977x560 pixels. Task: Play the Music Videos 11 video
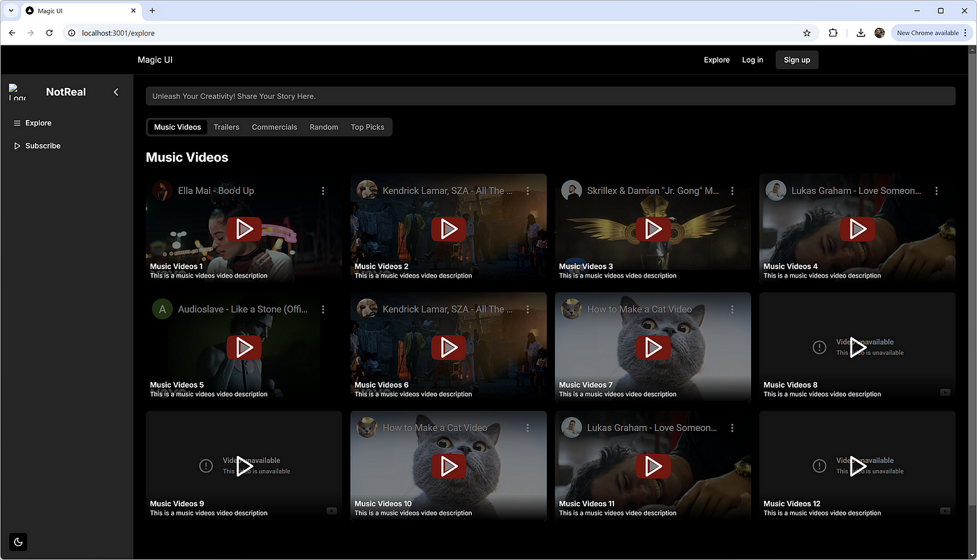click(x=653, y=466)
